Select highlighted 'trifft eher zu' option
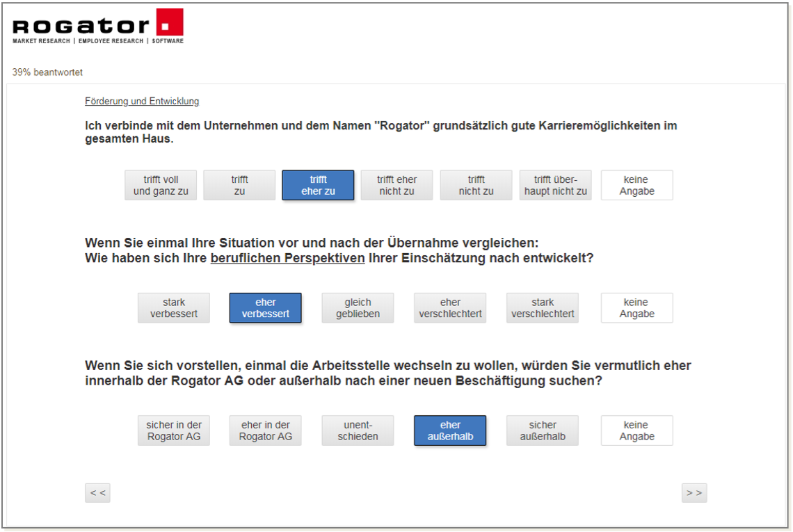Screen dimensions: 793x532 pos(318,186)
